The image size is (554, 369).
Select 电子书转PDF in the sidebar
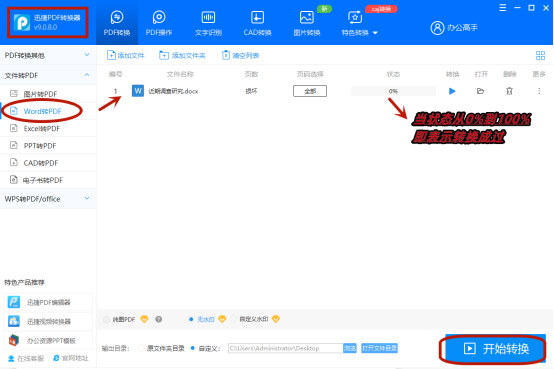click(x=48, y=180)
